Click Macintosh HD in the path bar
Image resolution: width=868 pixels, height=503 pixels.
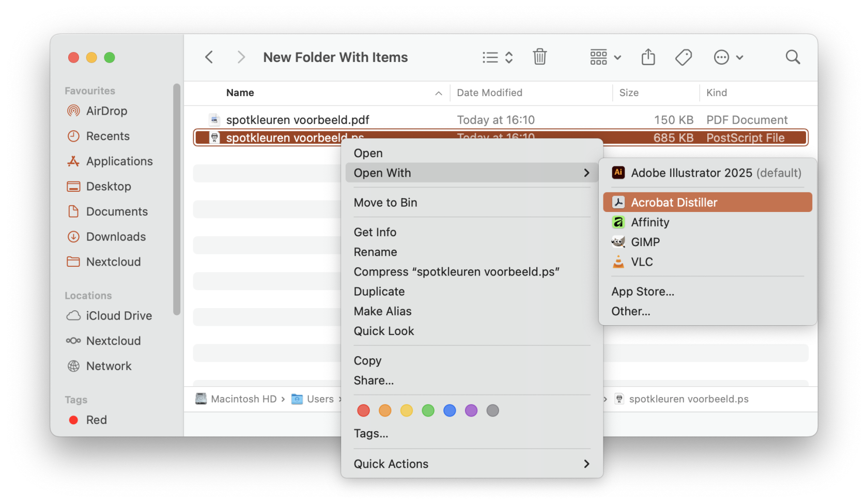click(x=236, y=399)
